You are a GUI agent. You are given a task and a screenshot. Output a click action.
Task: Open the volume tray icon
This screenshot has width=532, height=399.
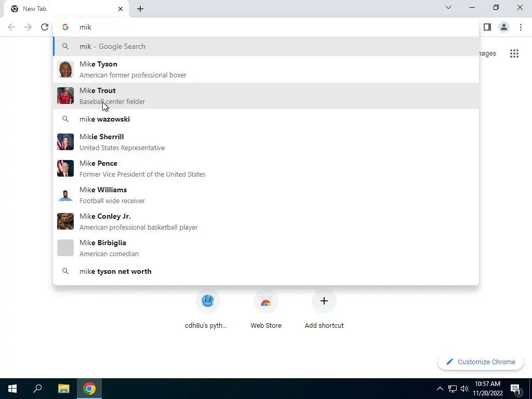pos(464,389)
